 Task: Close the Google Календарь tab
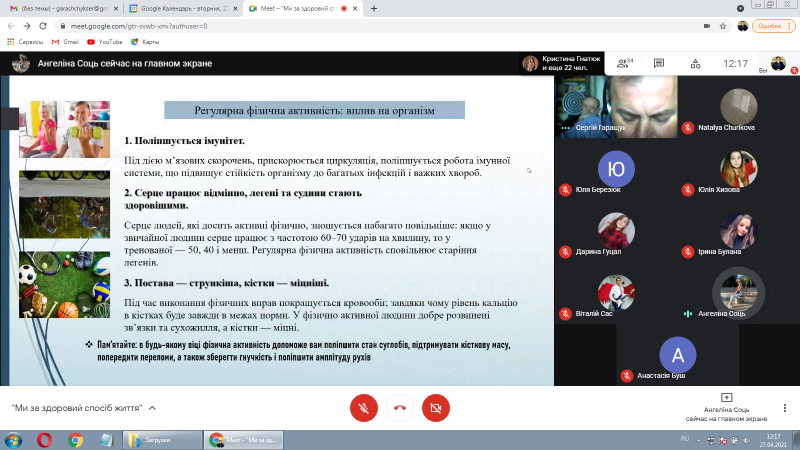[x=235, y=9]
